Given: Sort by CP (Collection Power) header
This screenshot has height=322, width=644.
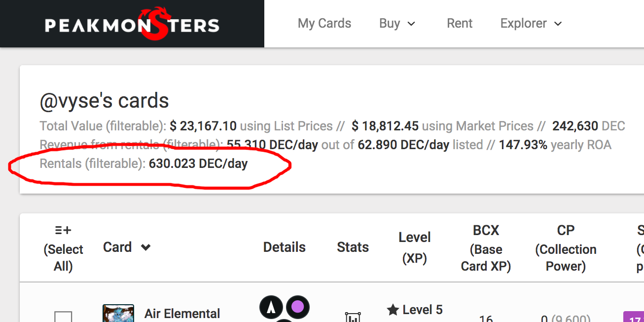Looking at the screenshot, I should click(566, 248).
